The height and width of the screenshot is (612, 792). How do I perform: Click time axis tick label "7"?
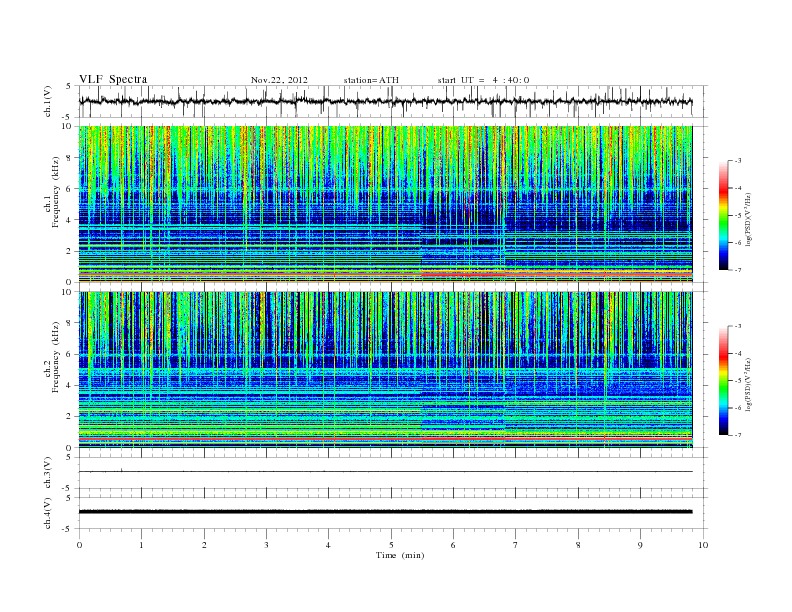pyautogui.click(x=516, y=545)
